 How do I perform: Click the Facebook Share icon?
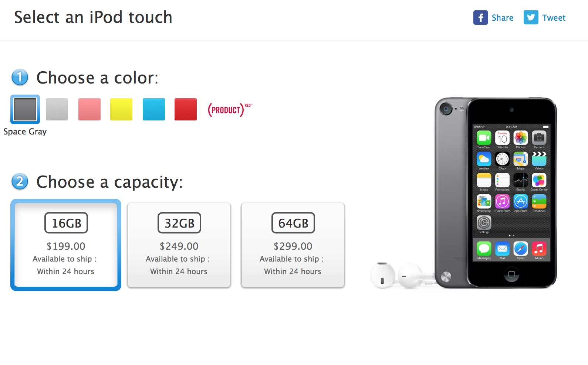pos(480,18)
